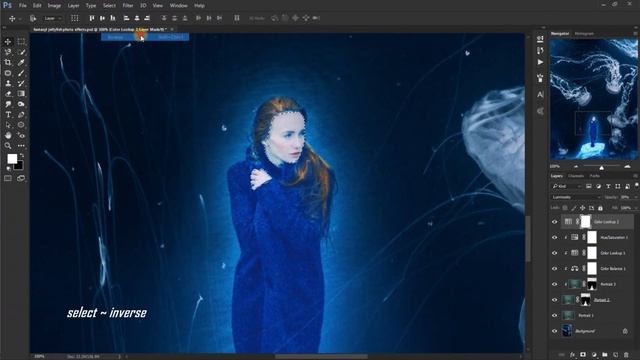640x360 pixels.
Task: Delete layer trash icon
Action: click(x=626, y=355)
